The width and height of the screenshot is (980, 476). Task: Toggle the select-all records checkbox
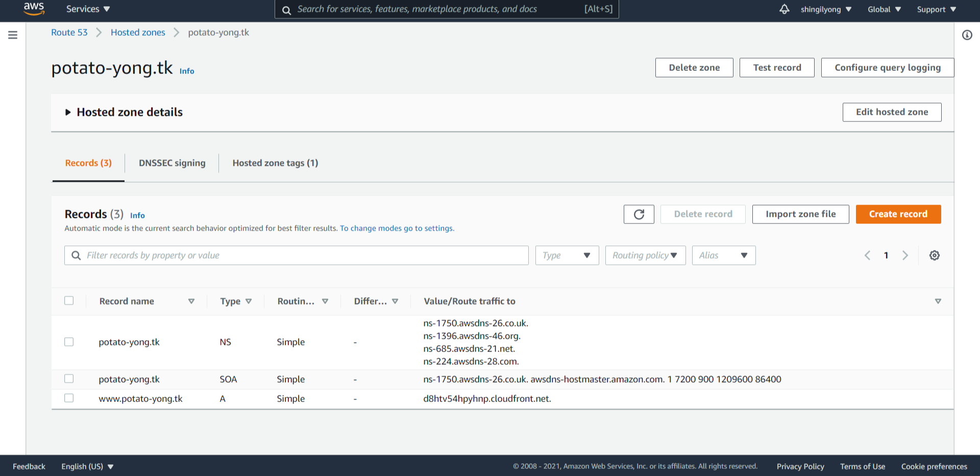pyautogui.click(x=69, y=300)
